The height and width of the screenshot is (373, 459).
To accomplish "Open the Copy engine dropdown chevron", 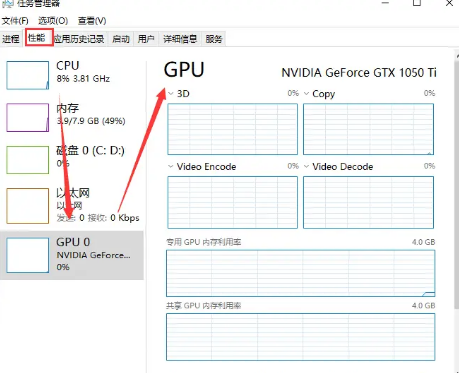I will point(306,94).
